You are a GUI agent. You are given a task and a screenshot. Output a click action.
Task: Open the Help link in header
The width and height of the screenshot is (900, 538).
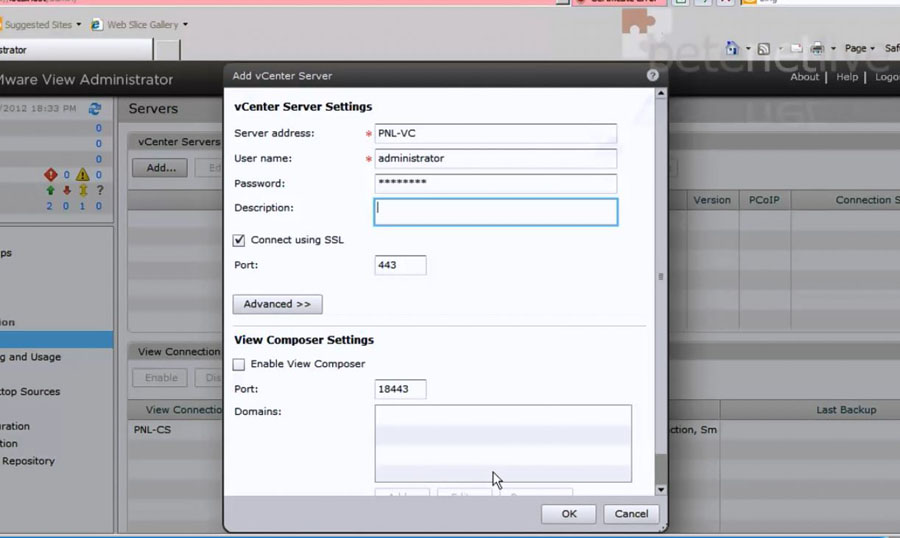coord(847,77)
